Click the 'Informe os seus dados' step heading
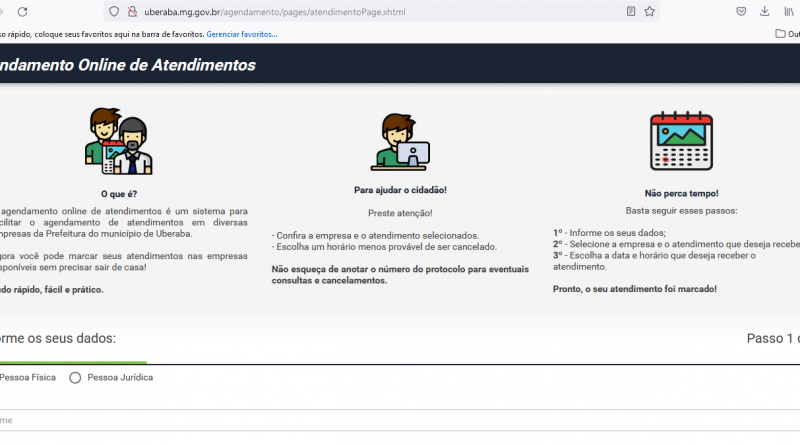The width and height of the screenshot is (800, 445). click(x=58, y=339)
